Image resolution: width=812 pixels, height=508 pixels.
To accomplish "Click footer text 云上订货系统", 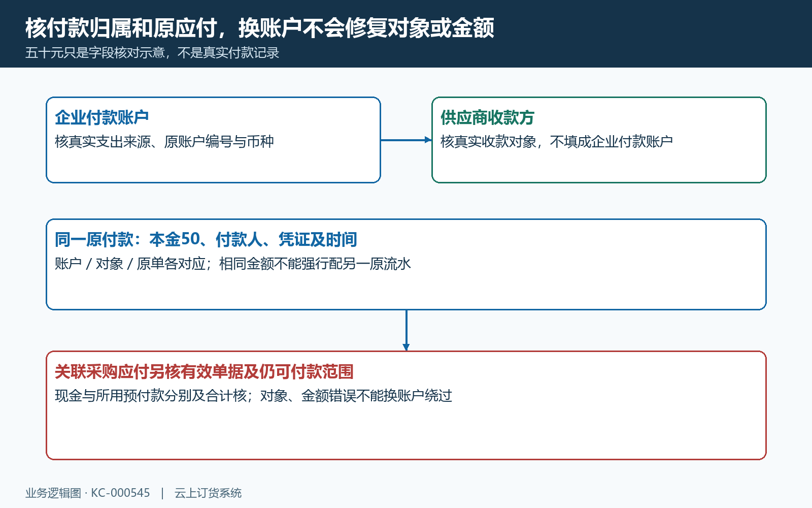I will (208, 493).
